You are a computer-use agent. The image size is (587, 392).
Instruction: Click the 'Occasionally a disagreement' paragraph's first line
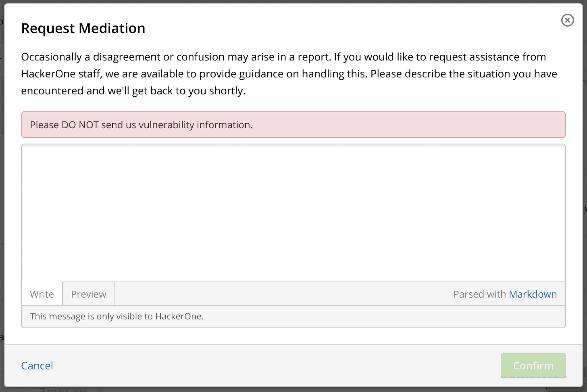tap(283, 57)
